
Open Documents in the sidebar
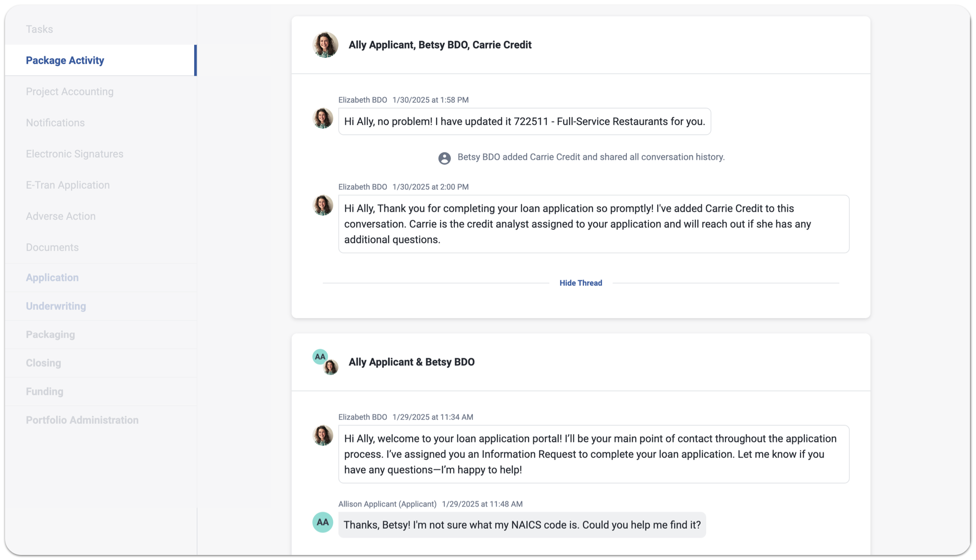(52, 247)
